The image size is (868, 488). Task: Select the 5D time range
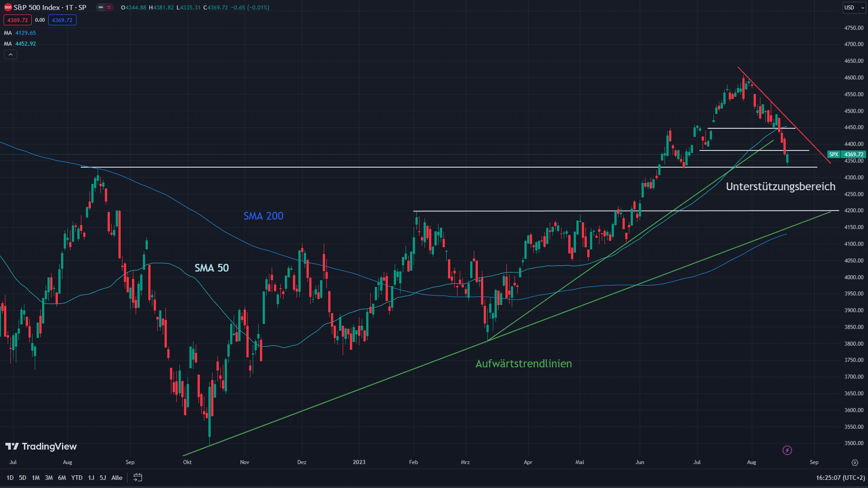coord(23,478)
